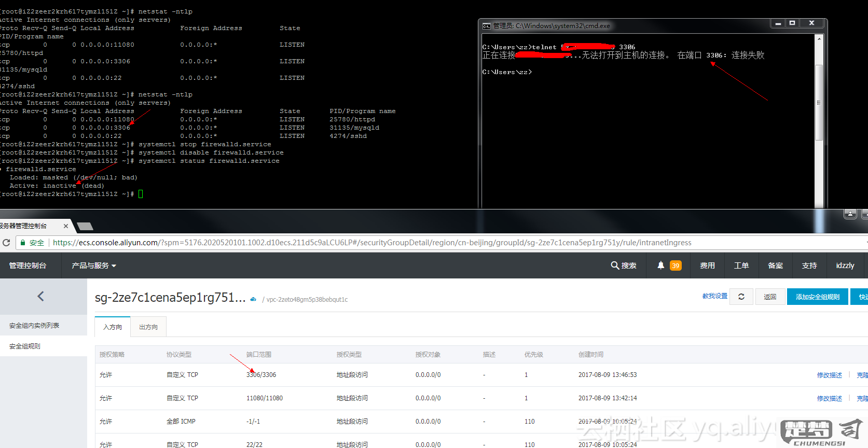
Task: Click 全部 ICMP protocol cell
Action: [x=181, y=422]
